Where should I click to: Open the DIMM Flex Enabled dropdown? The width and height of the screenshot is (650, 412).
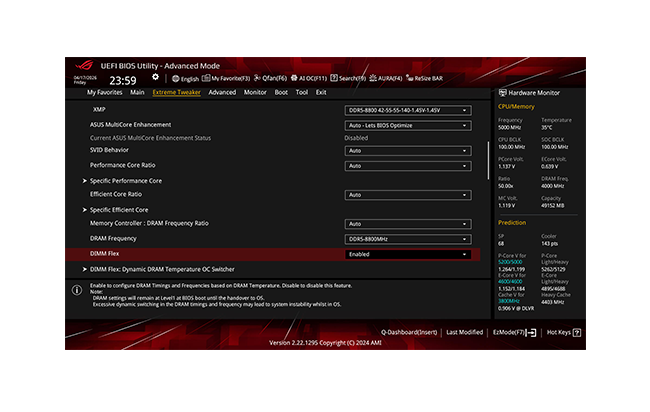tap(408, 254)
